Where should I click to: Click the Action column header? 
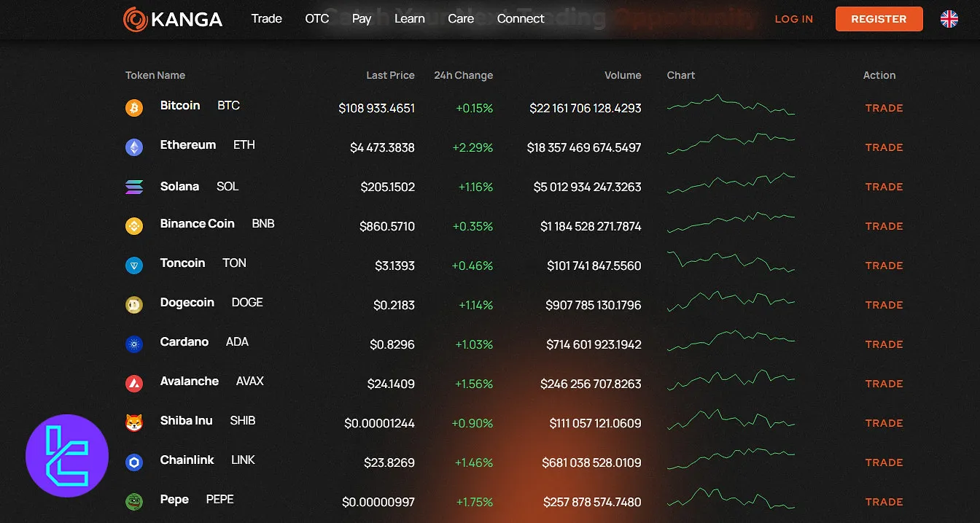[x=879, y=75]
